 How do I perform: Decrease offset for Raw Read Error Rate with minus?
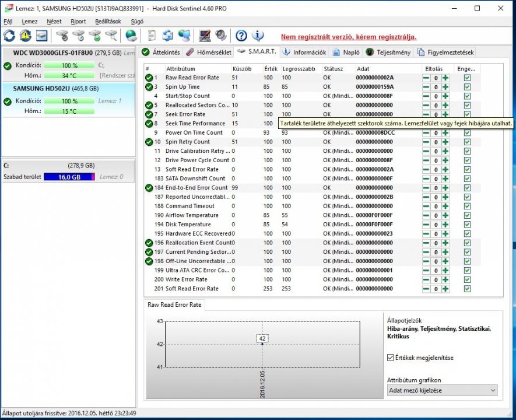coord(426,78)
